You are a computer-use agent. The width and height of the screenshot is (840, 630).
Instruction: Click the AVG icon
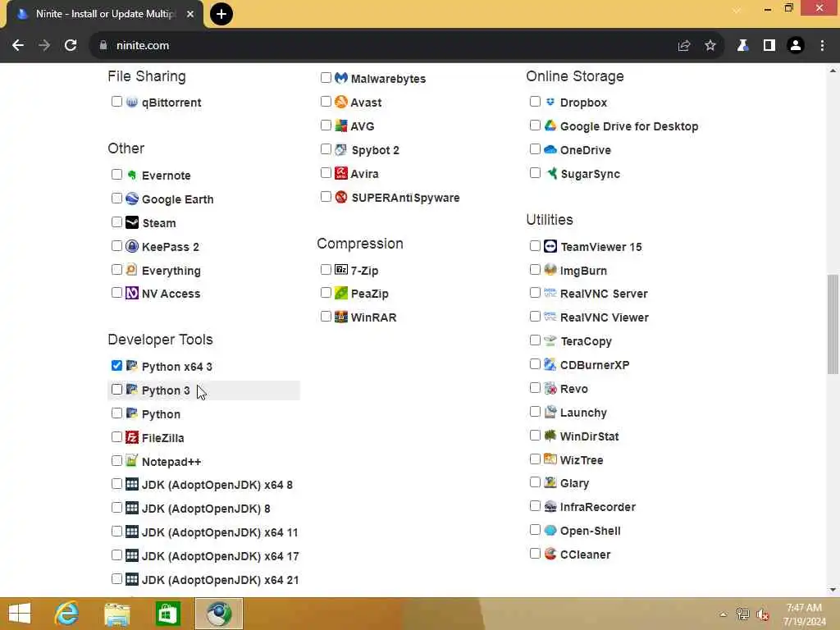click(341, 126)
